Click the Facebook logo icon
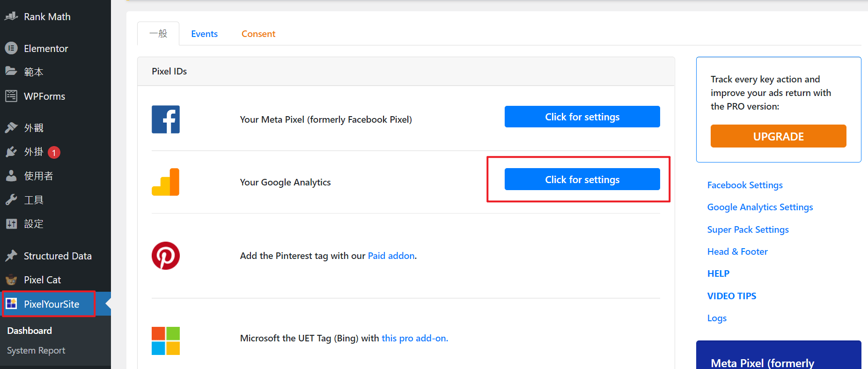868x369 pixels. click(x=166, y=119)
